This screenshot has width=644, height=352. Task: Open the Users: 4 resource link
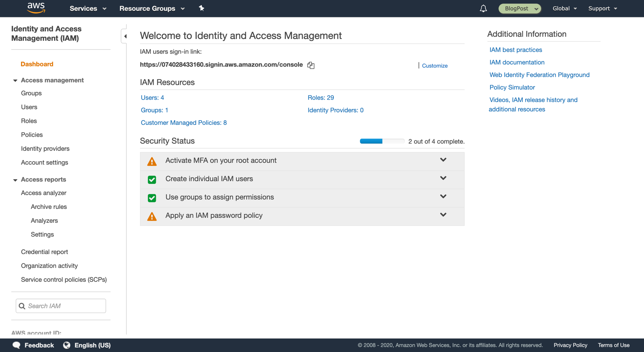pos(152,98)
